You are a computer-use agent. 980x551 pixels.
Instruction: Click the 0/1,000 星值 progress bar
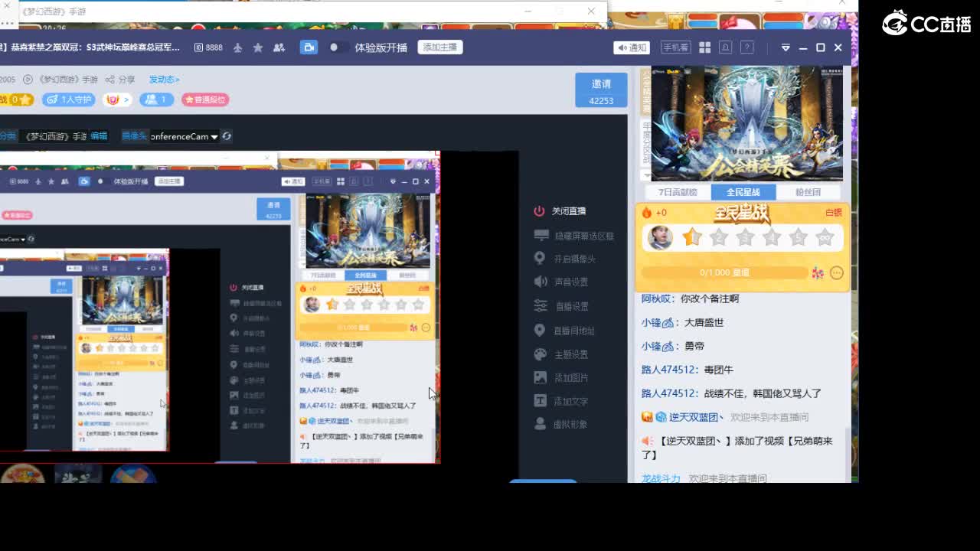(x=724, y=272)
